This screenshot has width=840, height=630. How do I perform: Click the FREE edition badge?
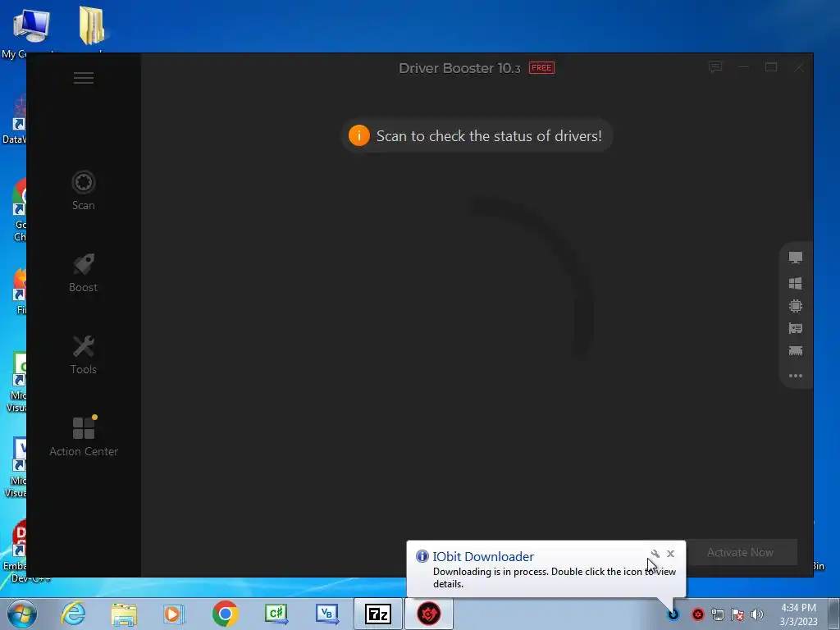tap(541, 67)
